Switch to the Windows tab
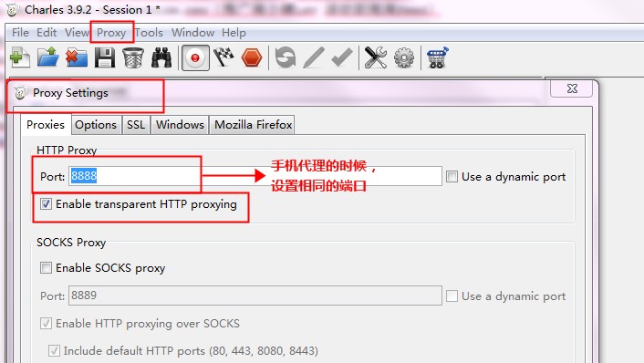The width and height of the screenshot is (644, 363). [x=180, y=125]
